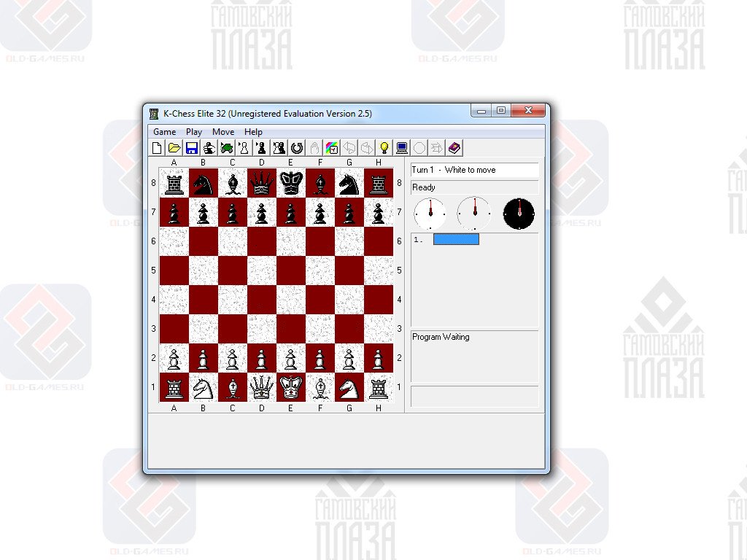Click the empty square D4
The width and height of the screenshot is (747, 560).
pos(262,300)
